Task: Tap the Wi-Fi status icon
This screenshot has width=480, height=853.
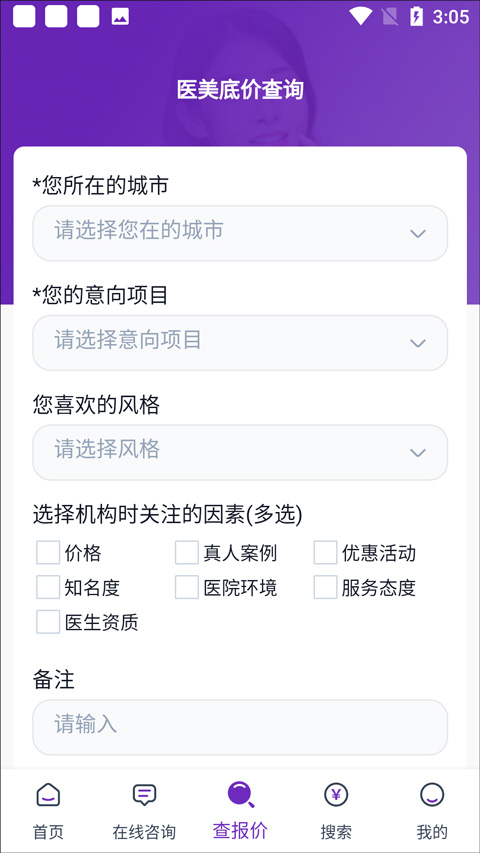Action: click(x=360, y=17)
